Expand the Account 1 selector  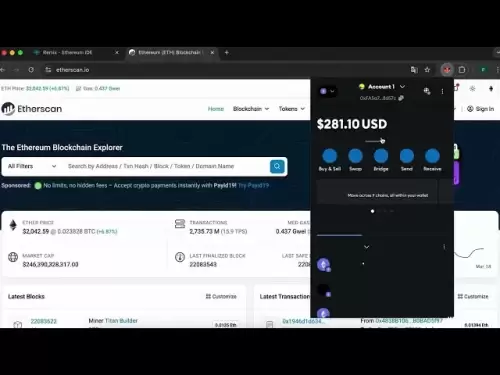coord(382,87)
